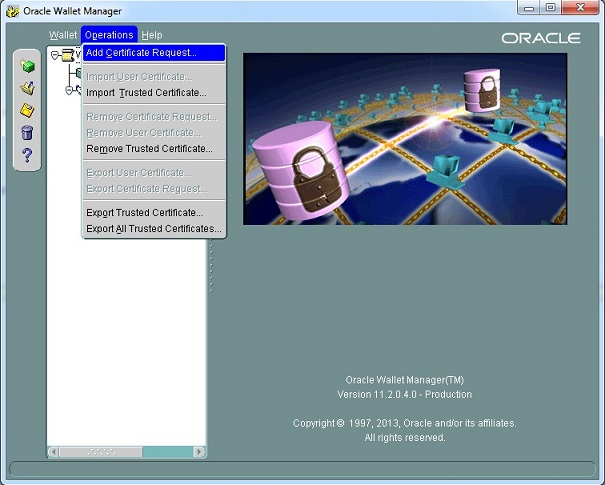The width and height of the screenshot is (605, 485).
Task: Click the "Oracle Wallet Manager(TM)" text
Action: 404,380
